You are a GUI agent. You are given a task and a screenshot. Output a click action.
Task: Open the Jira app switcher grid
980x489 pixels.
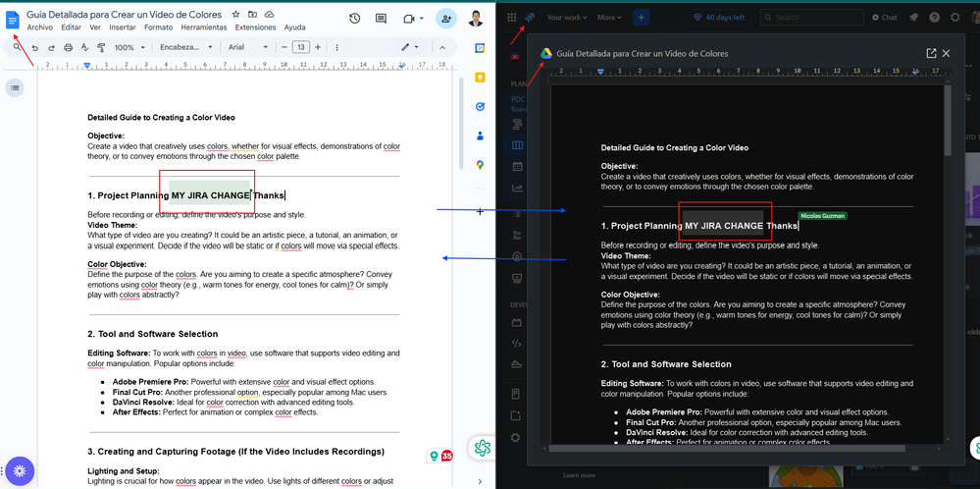(511, 17)
